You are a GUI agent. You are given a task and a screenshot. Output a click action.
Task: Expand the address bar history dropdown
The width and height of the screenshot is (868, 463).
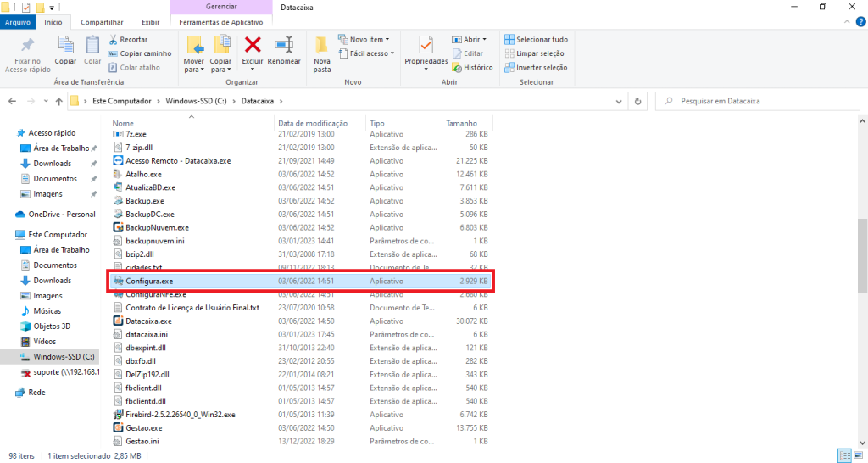619,102
